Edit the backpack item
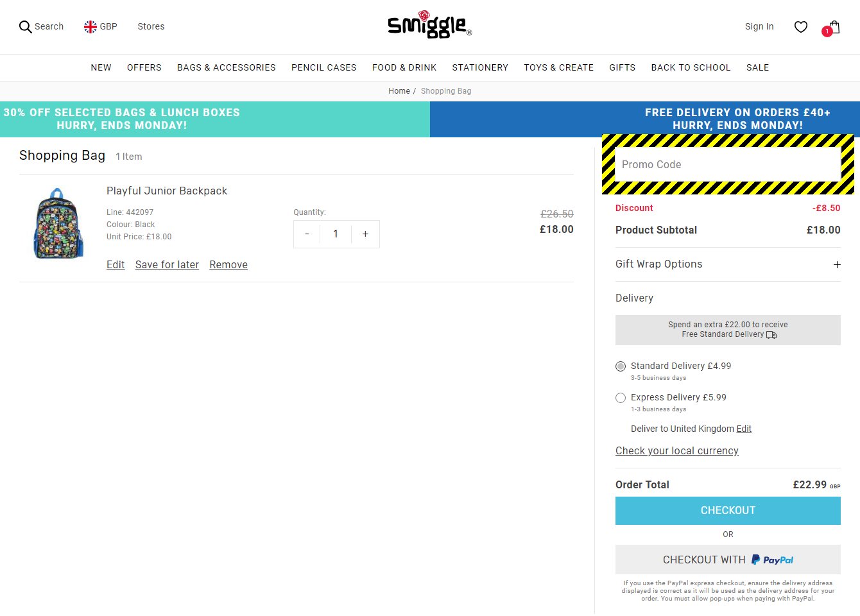Viewport: 860px width, 616px height. click(x=116, y=264)
